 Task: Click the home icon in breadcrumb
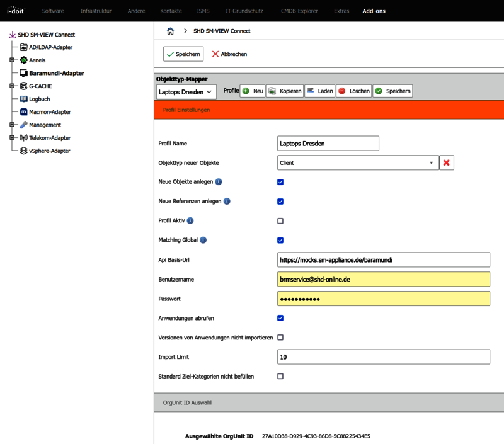tap(170, 31)
